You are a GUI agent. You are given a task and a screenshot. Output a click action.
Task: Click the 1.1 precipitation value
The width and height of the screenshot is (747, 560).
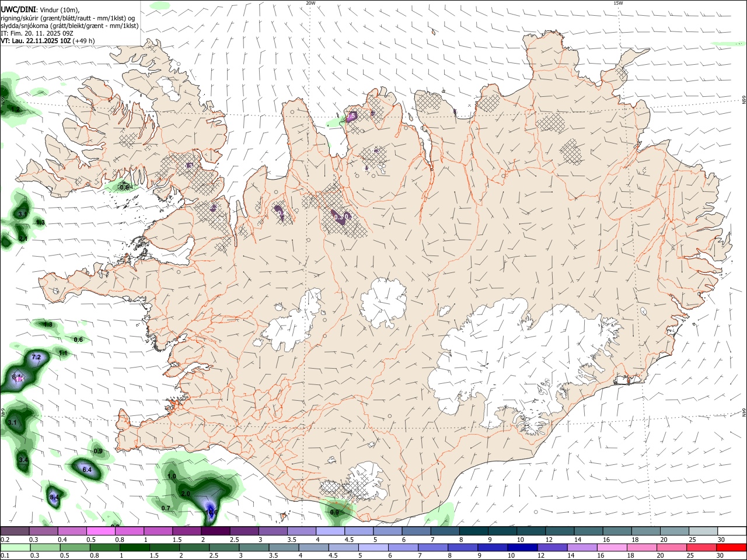pyautogui.click(x=64, y=353)
